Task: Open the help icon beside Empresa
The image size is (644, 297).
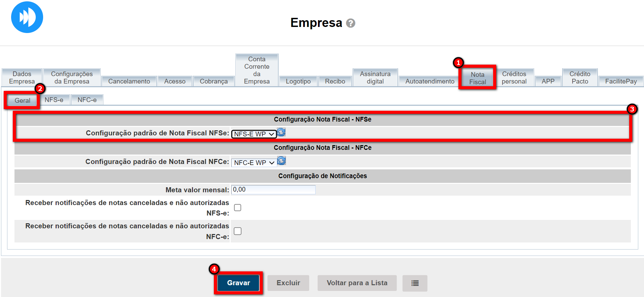Action: (x=351, y=23)
